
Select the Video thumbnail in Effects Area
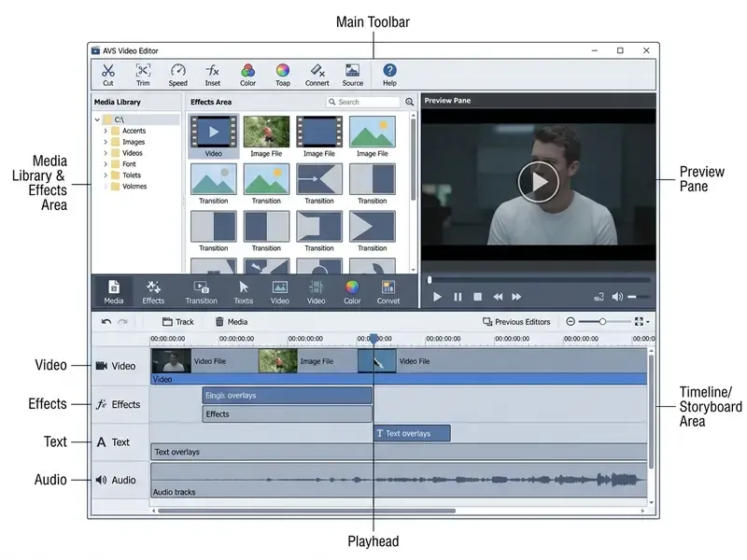point(214,136)
